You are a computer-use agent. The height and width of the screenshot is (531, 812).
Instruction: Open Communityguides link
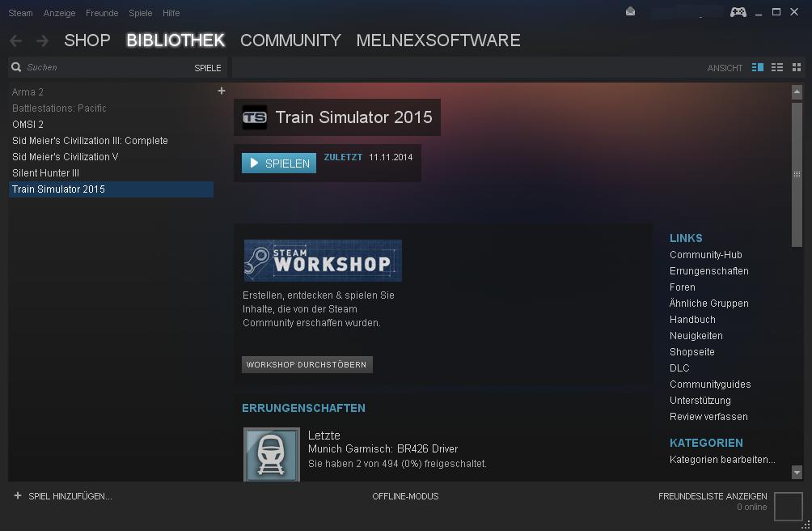click(x=710, y=384)
